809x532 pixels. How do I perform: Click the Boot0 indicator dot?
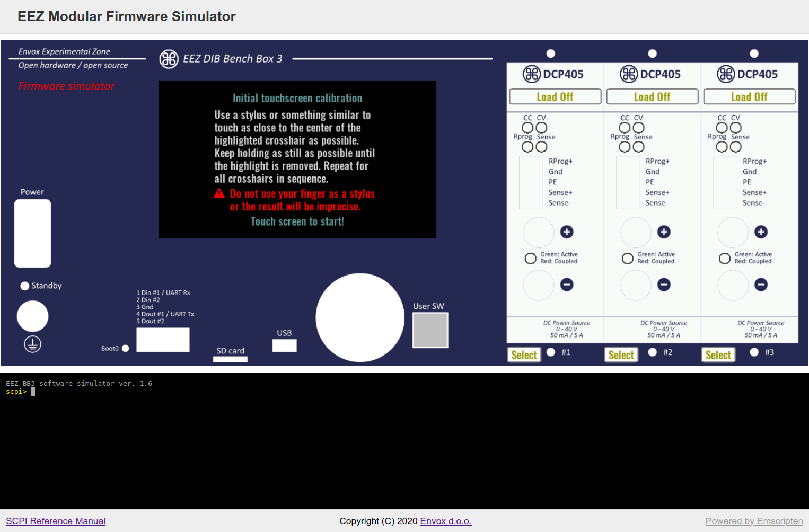coord(125,348)
